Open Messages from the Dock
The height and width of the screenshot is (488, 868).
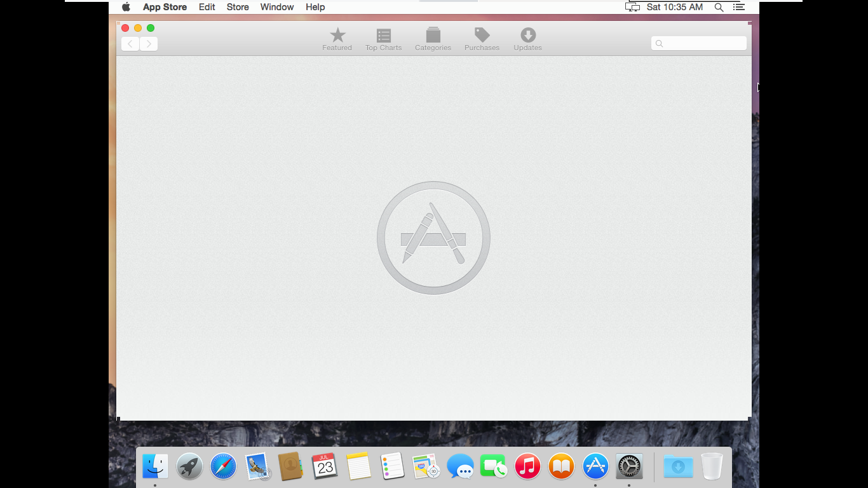pos(460,466)
